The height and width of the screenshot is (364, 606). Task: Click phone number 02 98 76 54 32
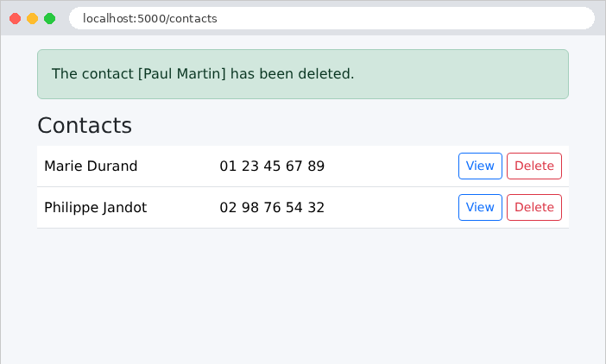click(272, 207)
